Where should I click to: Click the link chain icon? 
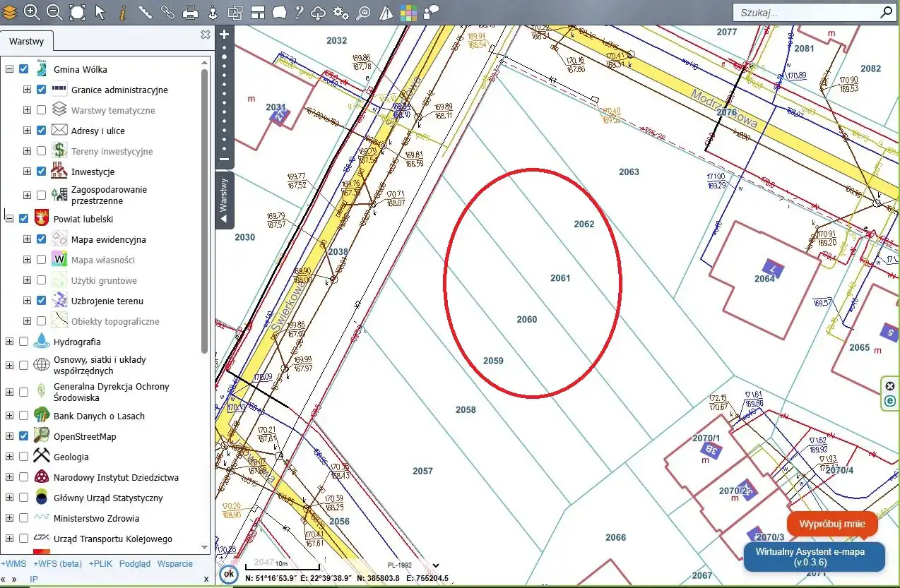pos(167,12)
